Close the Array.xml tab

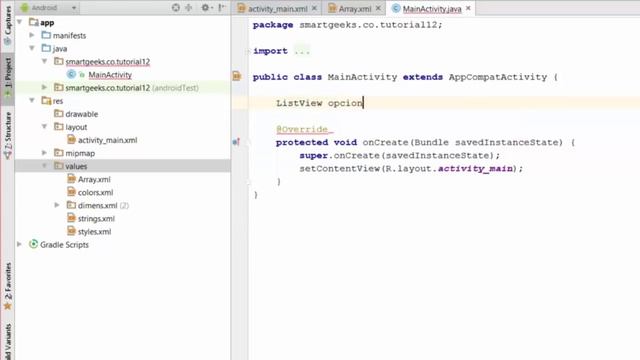[378, 8]
